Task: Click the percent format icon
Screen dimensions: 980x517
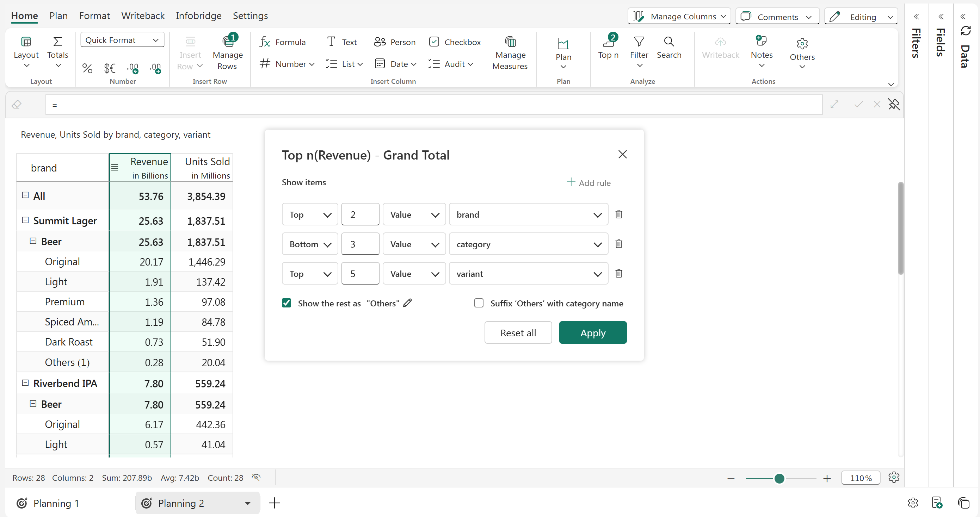Action: click(x=87, y=68)
